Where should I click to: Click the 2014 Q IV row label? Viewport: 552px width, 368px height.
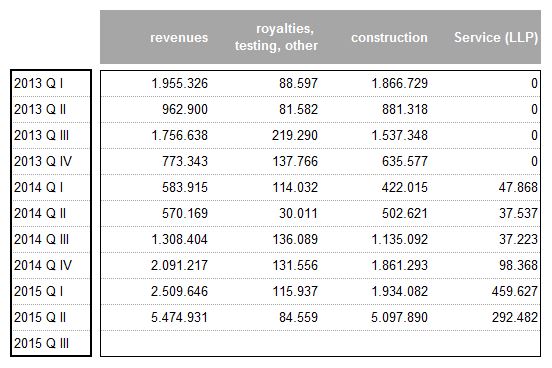click(43, 265)
